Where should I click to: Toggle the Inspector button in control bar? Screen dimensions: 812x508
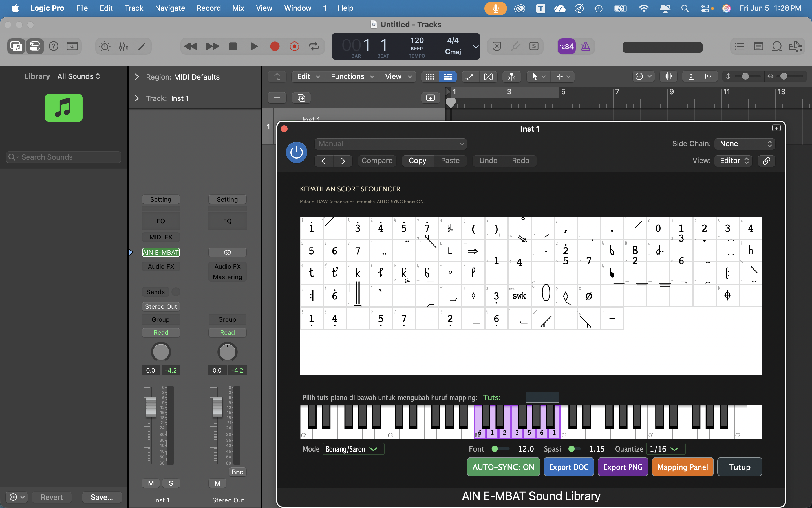(35, 46)
